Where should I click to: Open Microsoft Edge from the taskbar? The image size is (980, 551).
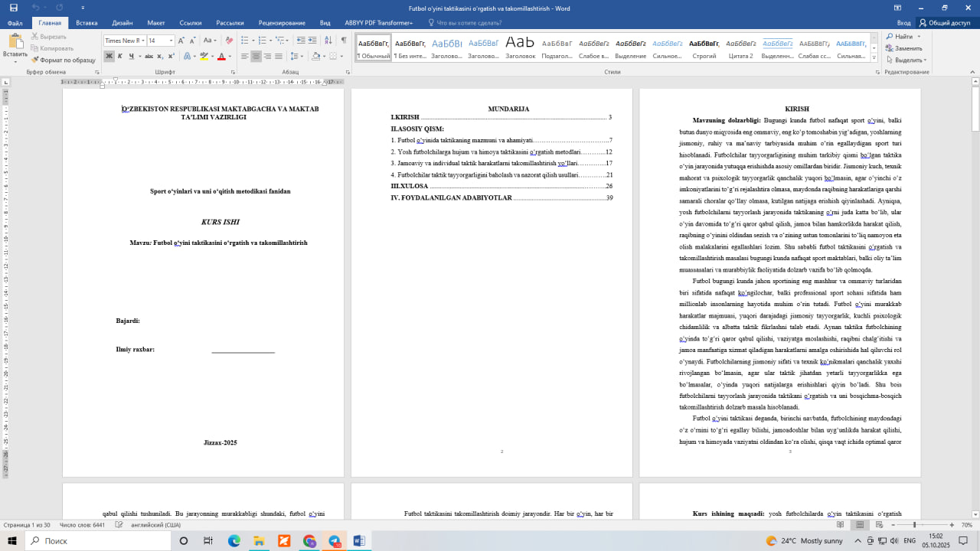[x=234, y=541]
